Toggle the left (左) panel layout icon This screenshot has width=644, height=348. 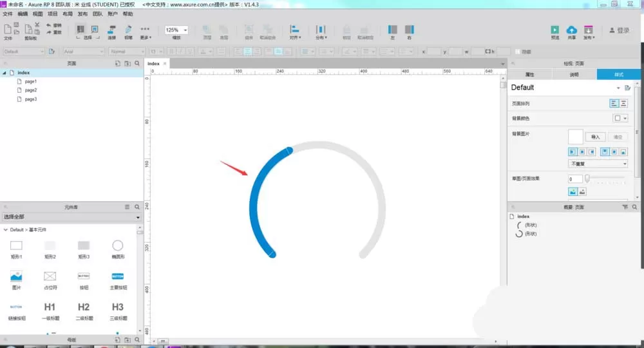[x=392, y=30]
